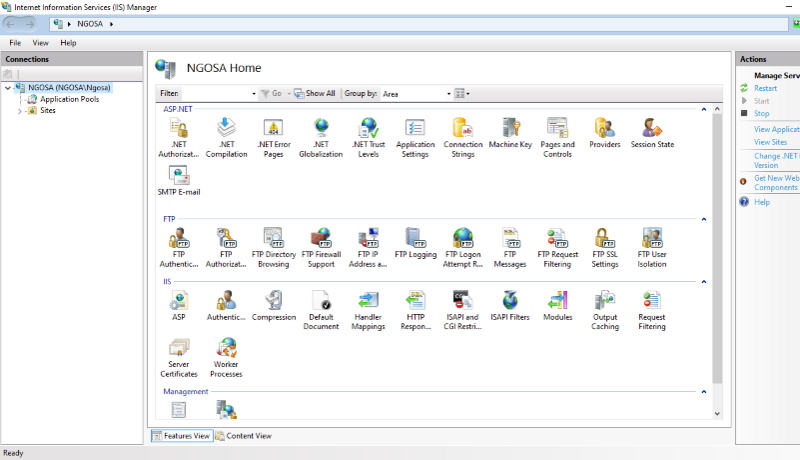Open FTP Request Filtering feature
Screen dimensions: 800x460
coord(557,248)
